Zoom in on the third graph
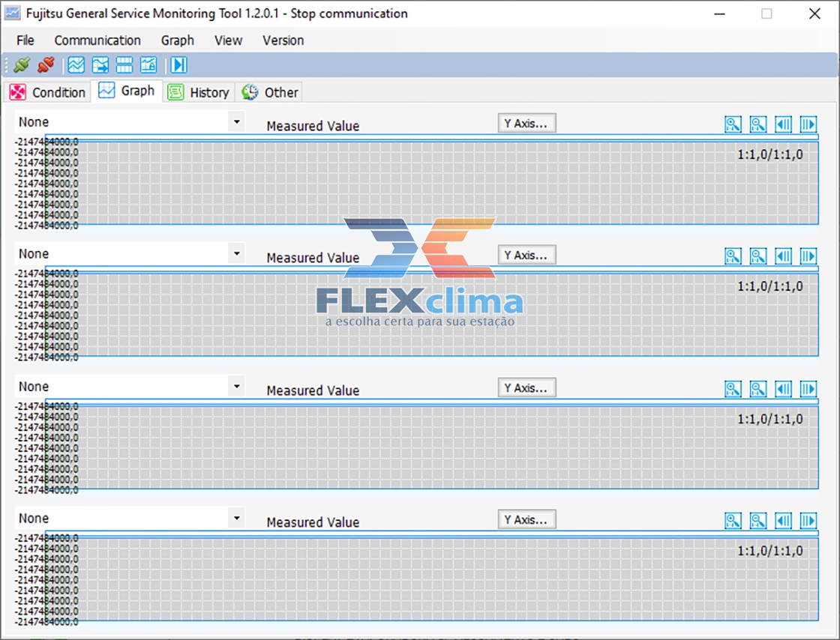This screenshot has width=840, height=640. [733, 388]
